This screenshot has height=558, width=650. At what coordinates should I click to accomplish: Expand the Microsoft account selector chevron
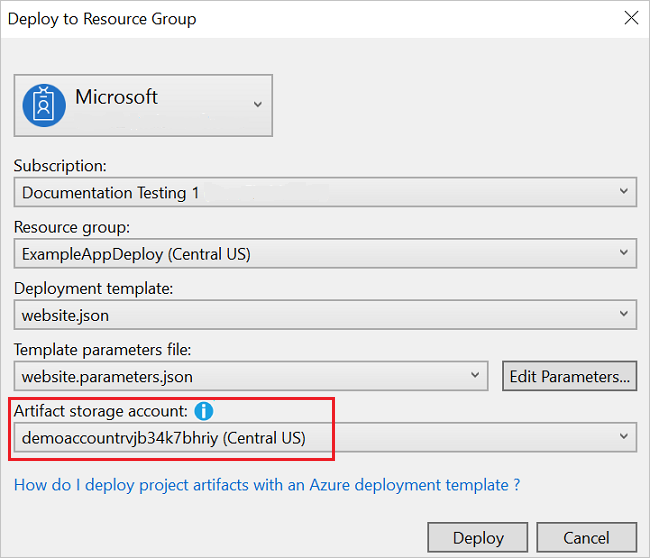tap(258, 104)
